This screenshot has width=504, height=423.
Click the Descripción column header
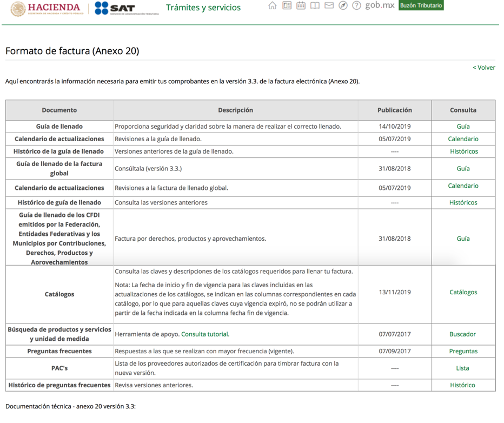pyautogui.click(x=236, y=110)
